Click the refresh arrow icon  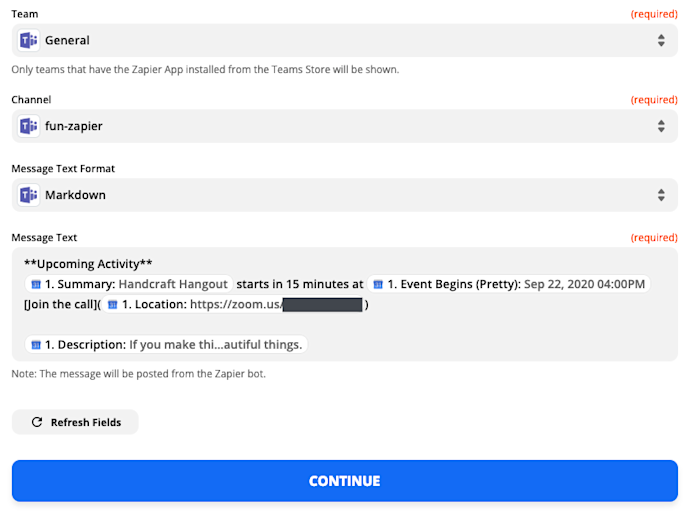coord(37,422)
